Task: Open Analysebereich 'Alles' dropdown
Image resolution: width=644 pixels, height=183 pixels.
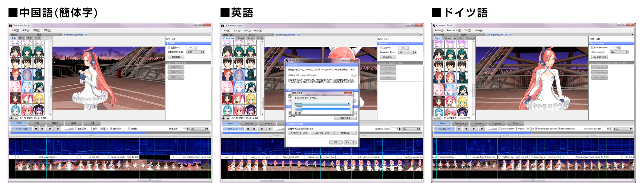Action: coord(619,52)
